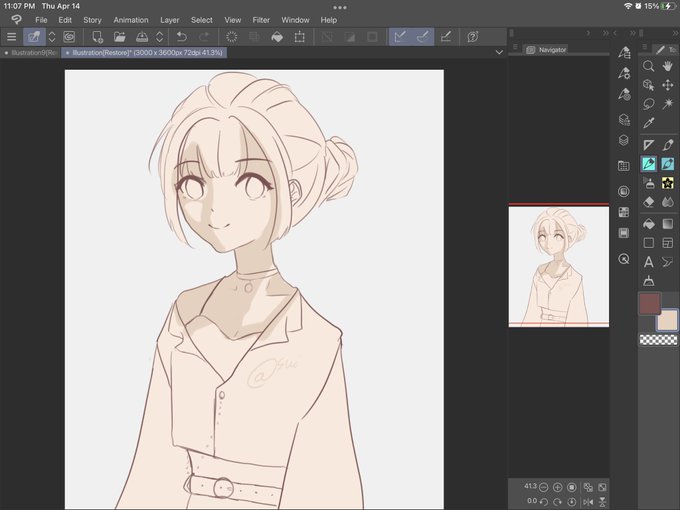The image size is (680, 510).
Task: Open the Quick Access Q icon
Action: click(x=624, y=259)
